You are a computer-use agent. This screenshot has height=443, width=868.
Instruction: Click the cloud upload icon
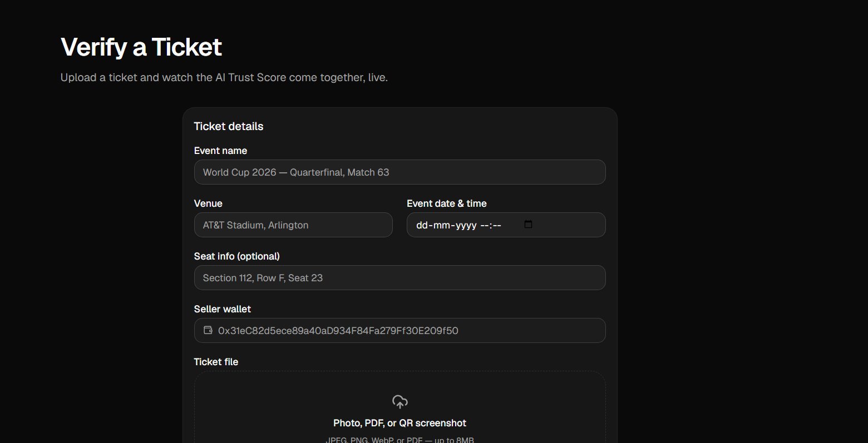tap(400, 401)
